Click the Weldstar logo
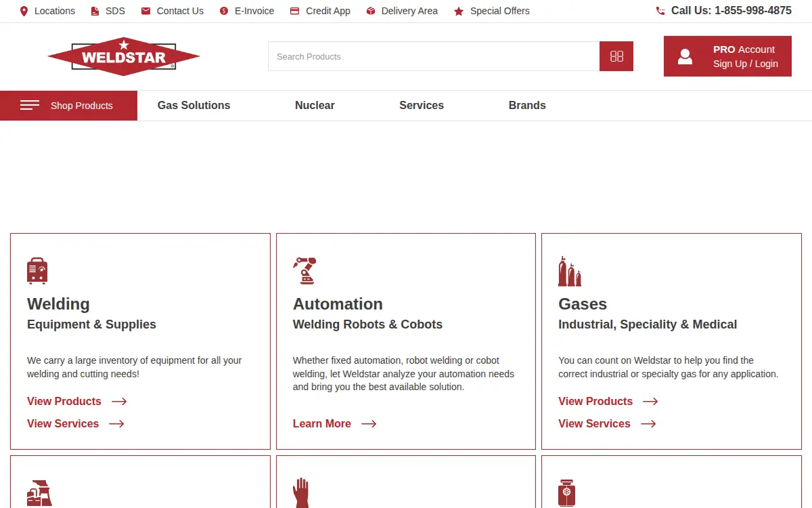The height and width of the screenshot is (508, 812). pyautogui.click(x=124, y=56)
